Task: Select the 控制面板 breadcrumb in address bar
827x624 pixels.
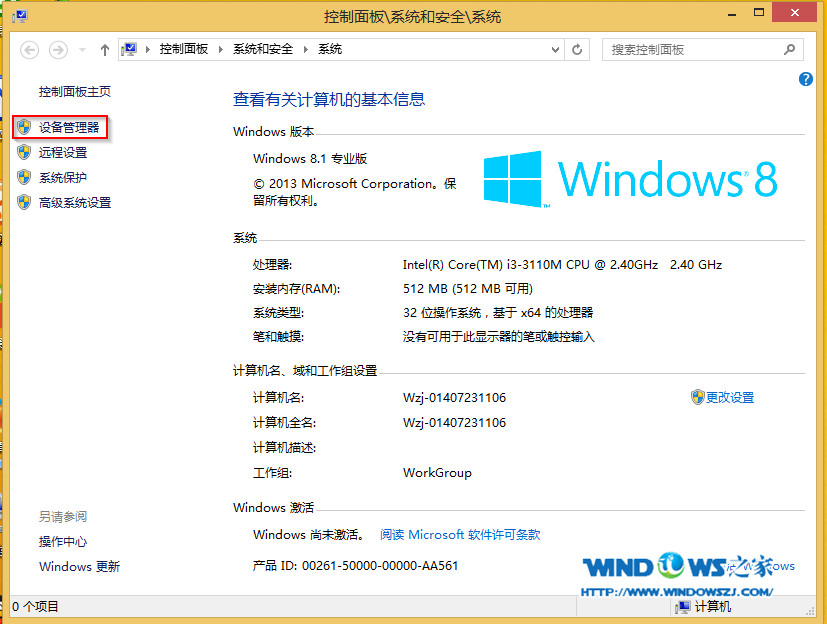Action: click(x=183, y=49)
